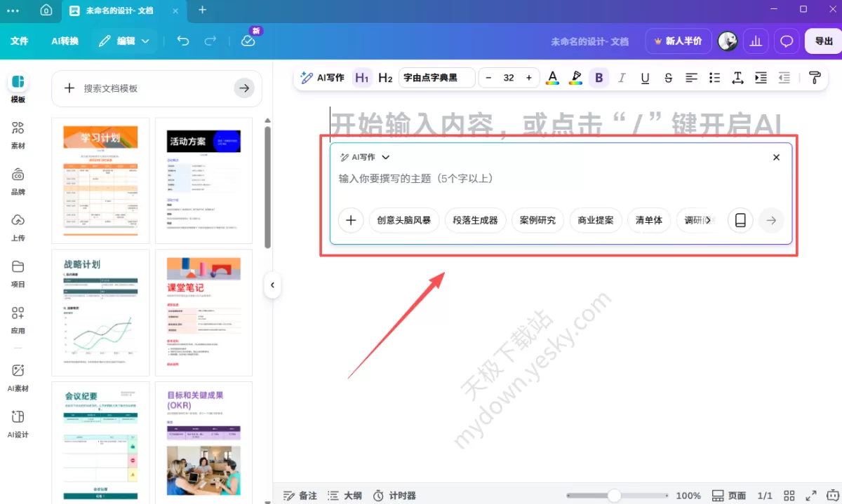Open the 文件 menu

pos(20,41)
